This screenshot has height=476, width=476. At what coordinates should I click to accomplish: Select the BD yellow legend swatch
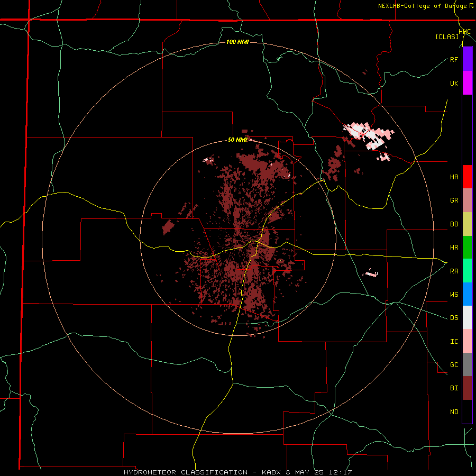[x=467, y=224]
